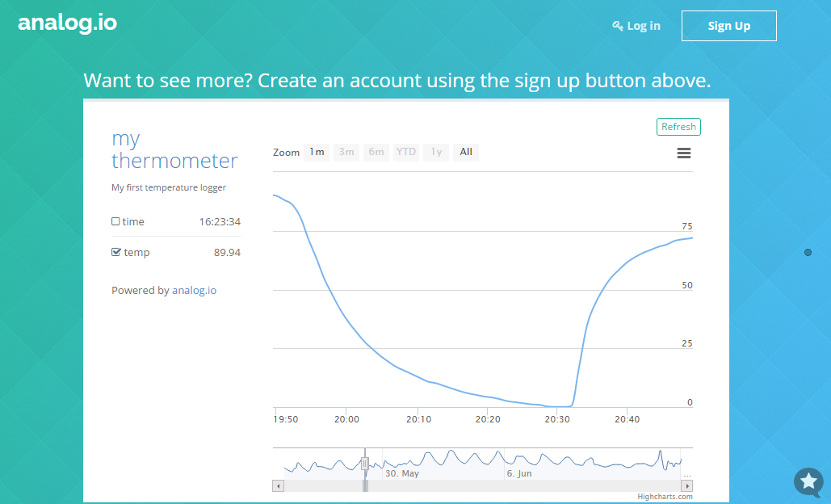The image size is (831, 504).
Task: Open the chart hamburger context menu
Action: 683,153
